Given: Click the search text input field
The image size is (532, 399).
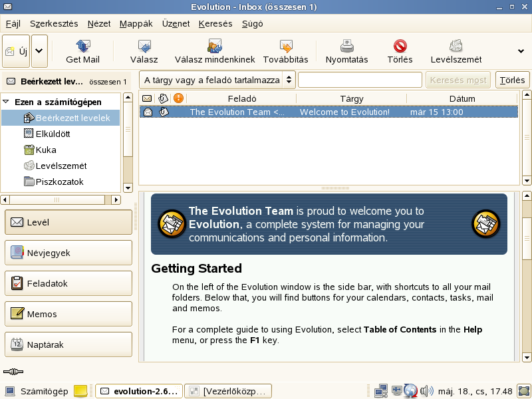Looking at the screenshot, I should [360, 80].
